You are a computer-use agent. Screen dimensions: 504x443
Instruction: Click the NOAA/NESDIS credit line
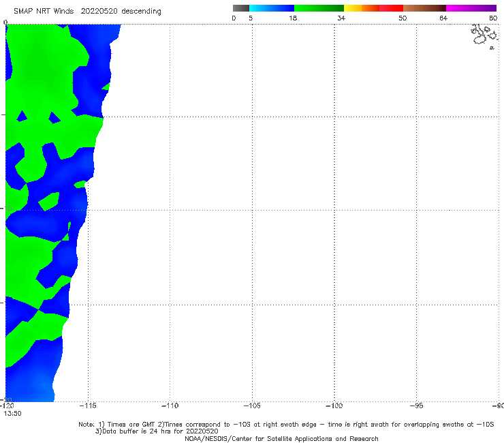click(x=281, y=439)
